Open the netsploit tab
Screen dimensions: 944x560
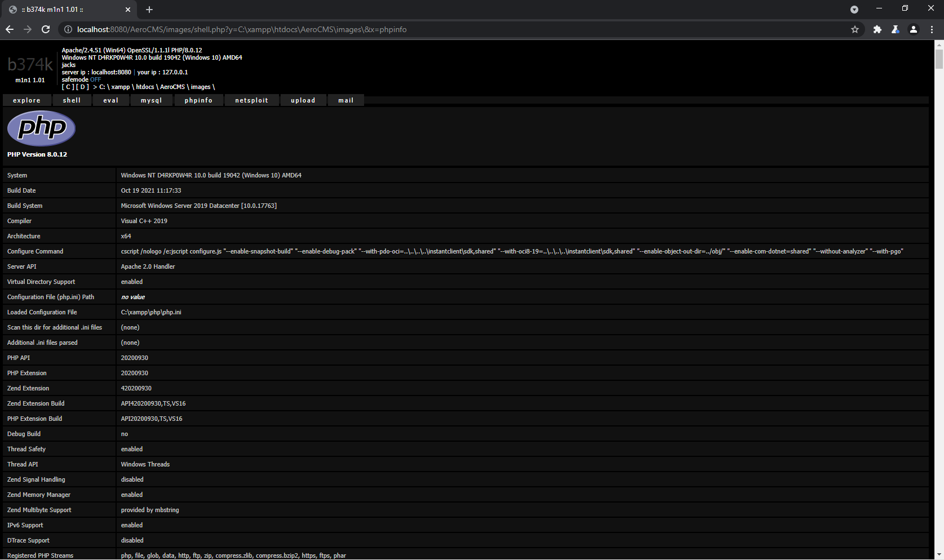[x=252, y=100]
